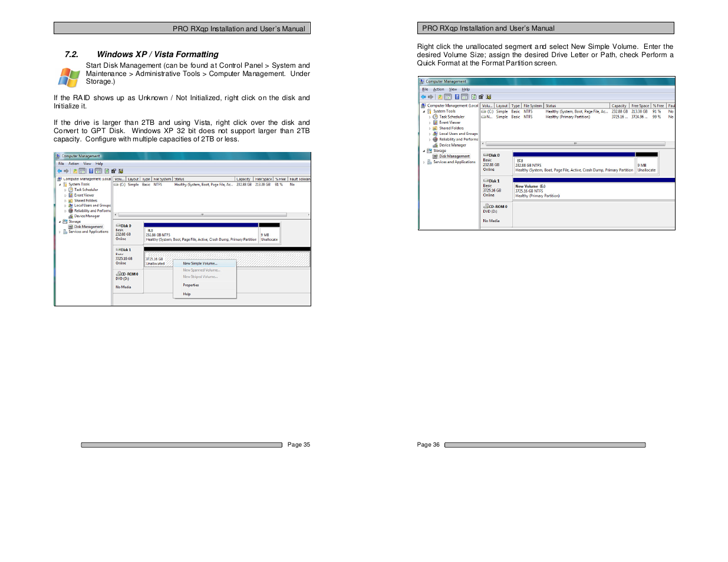Click the 'Page 35' footer text
The width and height of the screenshot is (728, 562).
[x=299, y=445]
